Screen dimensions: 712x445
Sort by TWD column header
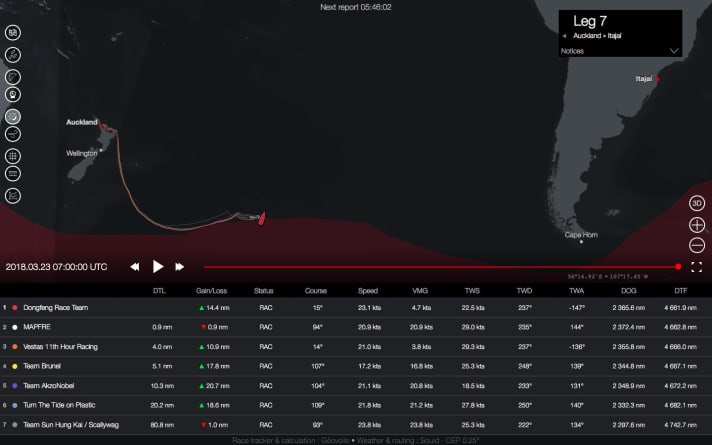click(524, 291)
